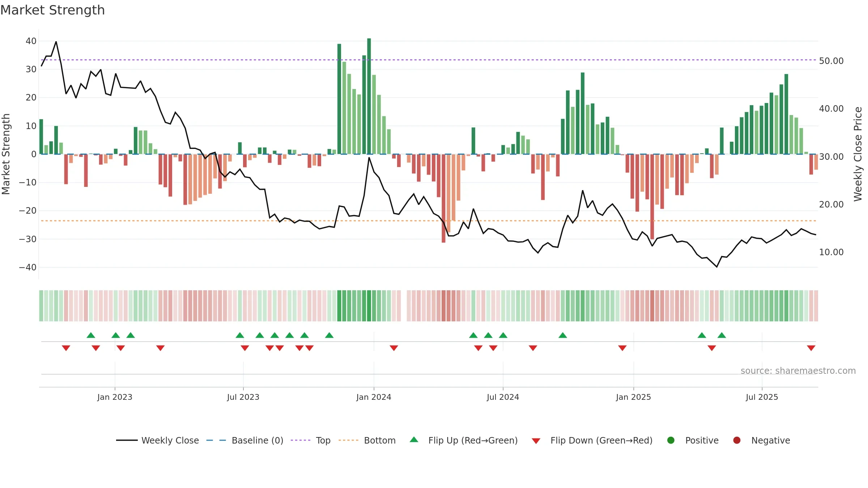The height and width of the screenshot is (488, 868).
Task: Click the Top legend label
Action: 323,440
